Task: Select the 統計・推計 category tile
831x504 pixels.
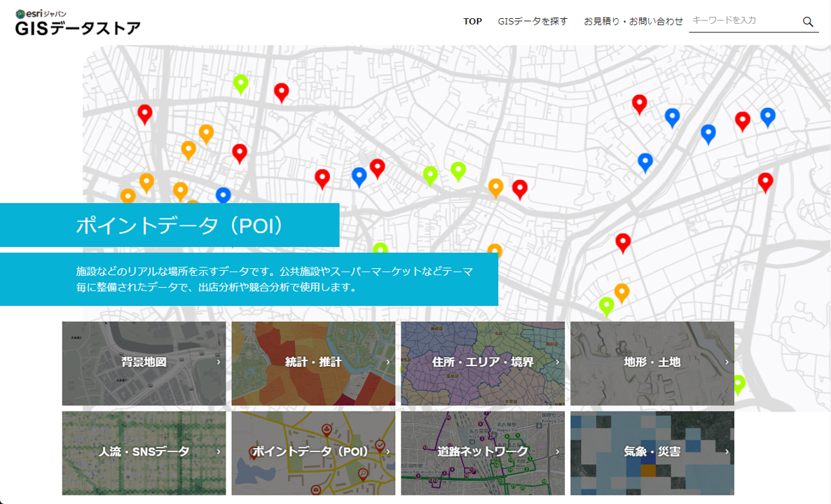Action: coord(313,363)
